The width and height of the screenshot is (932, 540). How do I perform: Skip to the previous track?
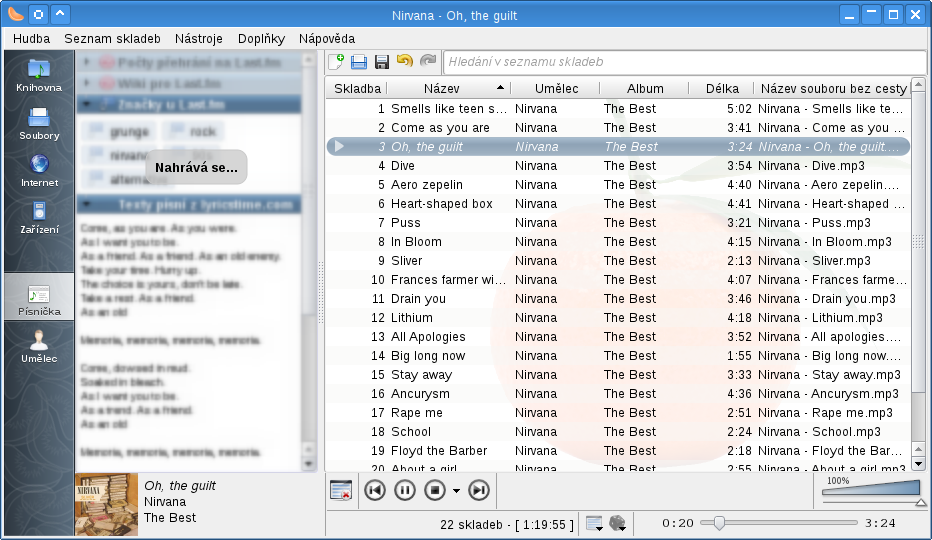pos(374,491)
